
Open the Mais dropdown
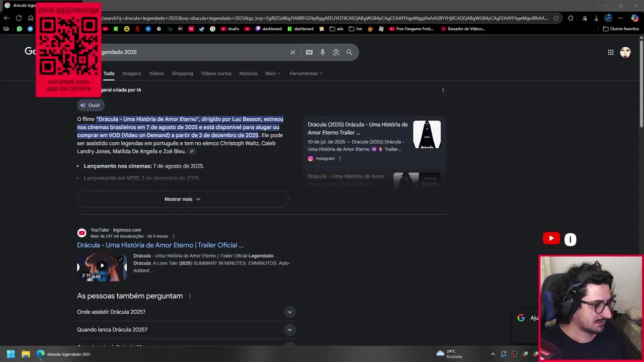click(x=273, y=73)
